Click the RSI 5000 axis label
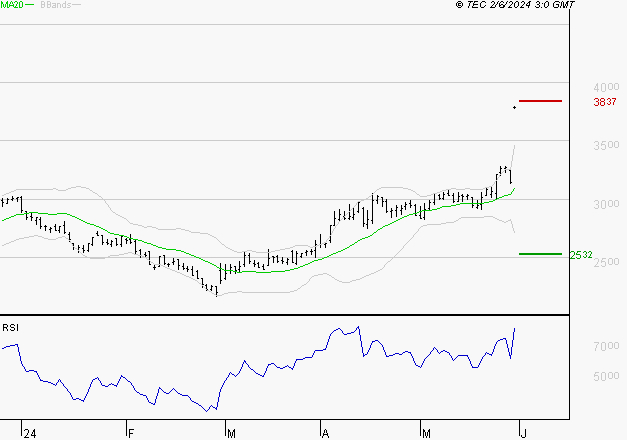 point(606,376)
